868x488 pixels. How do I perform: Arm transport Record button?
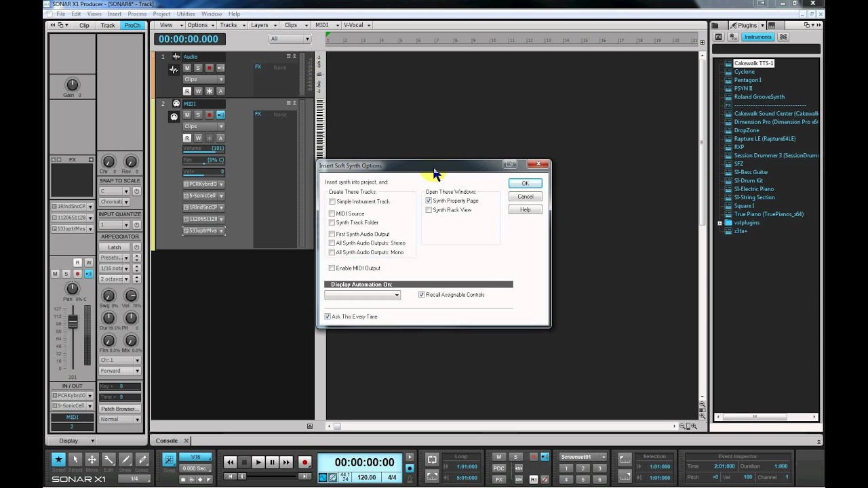coord(304,462)
